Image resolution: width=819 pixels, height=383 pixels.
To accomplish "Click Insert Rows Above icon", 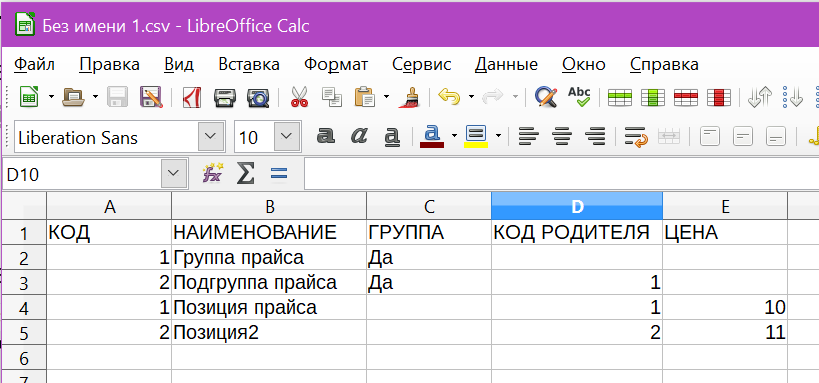I will point(620,98).
